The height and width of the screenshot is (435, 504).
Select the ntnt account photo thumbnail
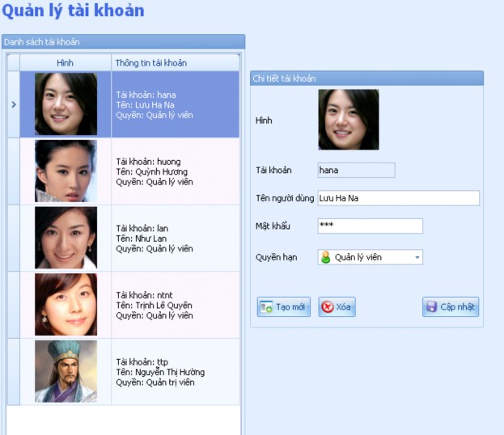[x=66, y=305]
